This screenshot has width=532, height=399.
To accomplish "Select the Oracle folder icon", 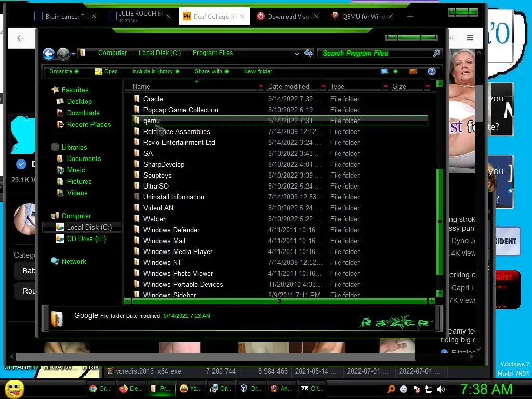I will [x=137, y=99].
